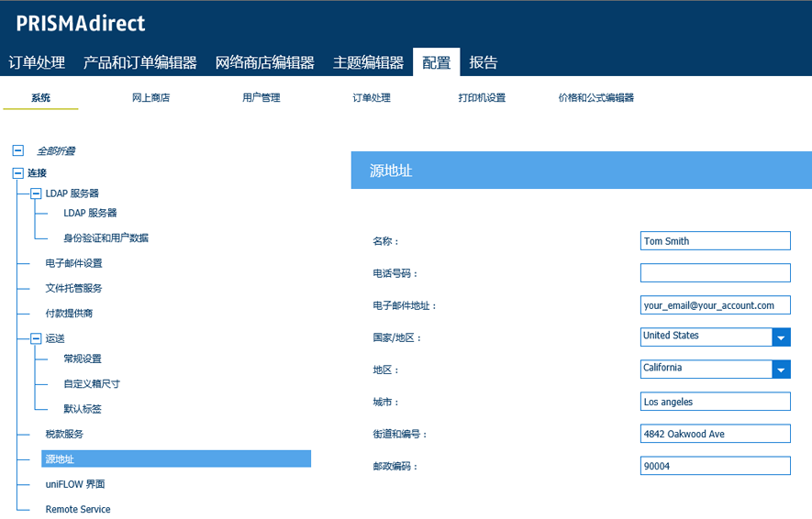Click the 邮政编码 field
Image resolution: width=812 pixels, height=519 pixels.
coord(715,466)
